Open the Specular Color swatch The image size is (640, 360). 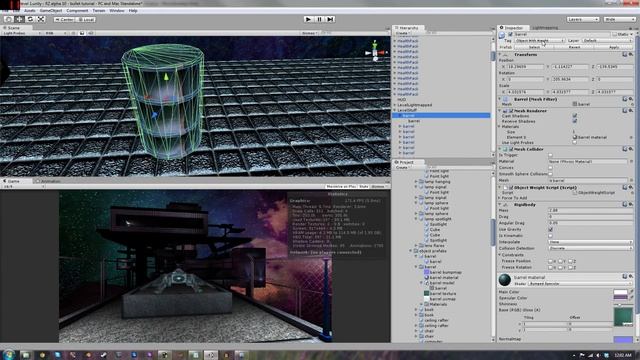point(620,298)
